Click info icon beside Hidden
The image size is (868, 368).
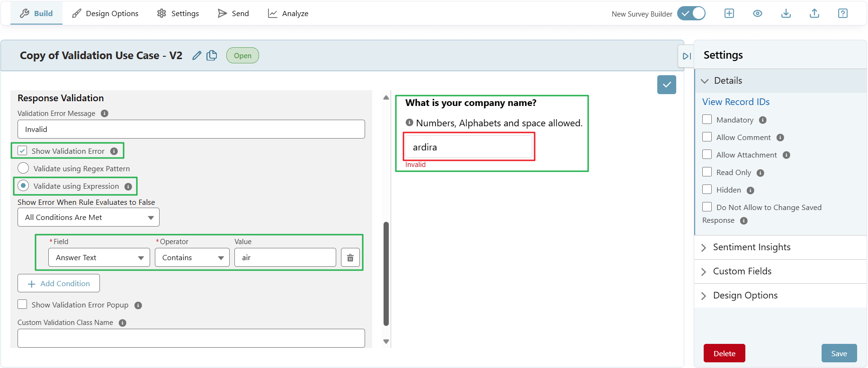click(x=751, y=191)
